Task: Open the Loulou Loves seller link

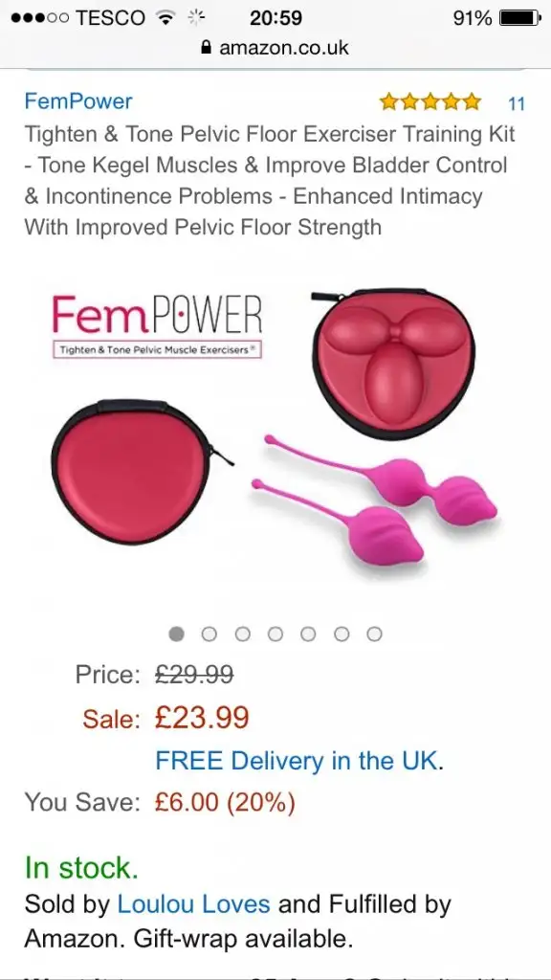Action: click(193, 903)
